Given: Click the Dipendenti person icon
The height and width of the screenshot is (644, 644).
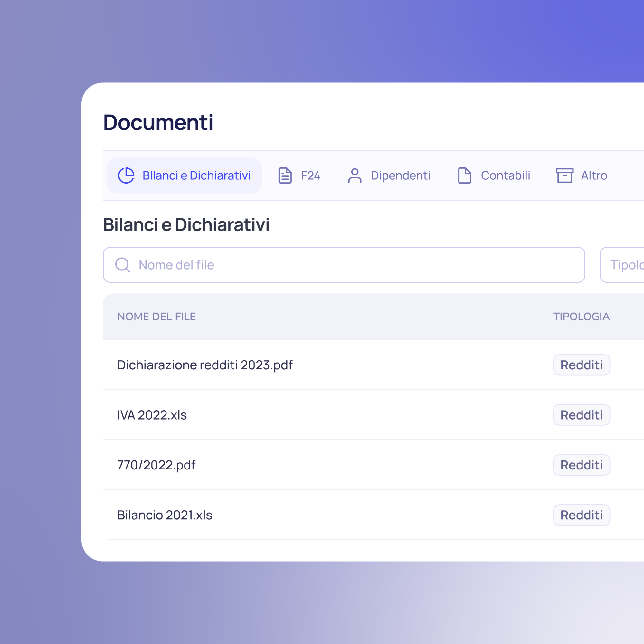Looking at the screenshot, I should click(x=355, y=175).
